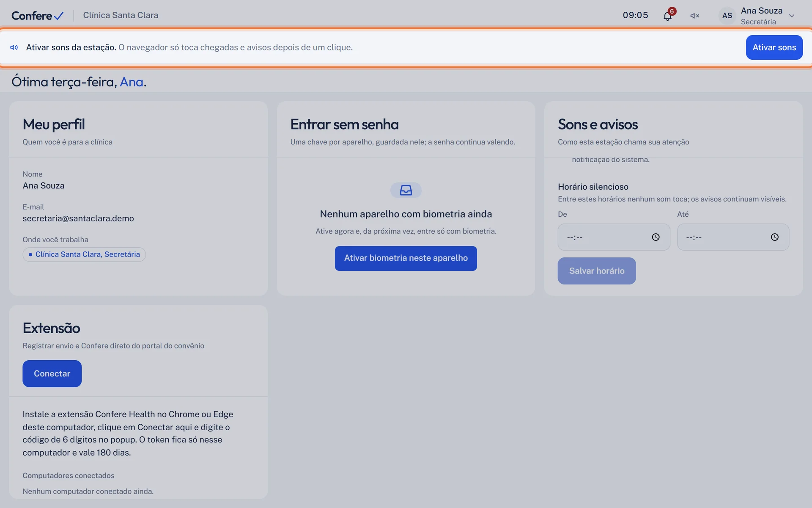The image size is (812, 508).
Task: Click the AS avatar circle
Action: coord(727,16)
